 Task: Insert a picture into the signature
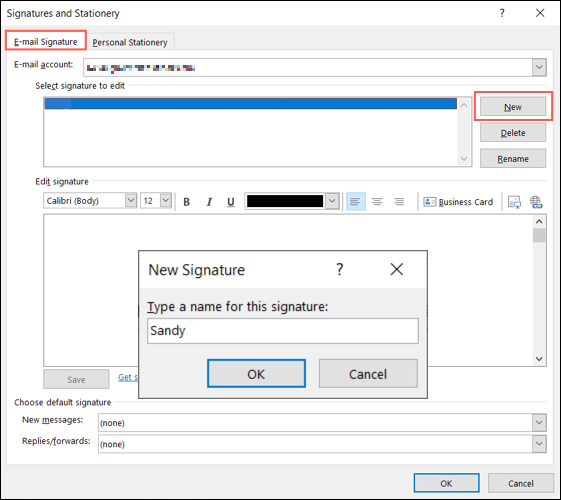tap(514, 202)
